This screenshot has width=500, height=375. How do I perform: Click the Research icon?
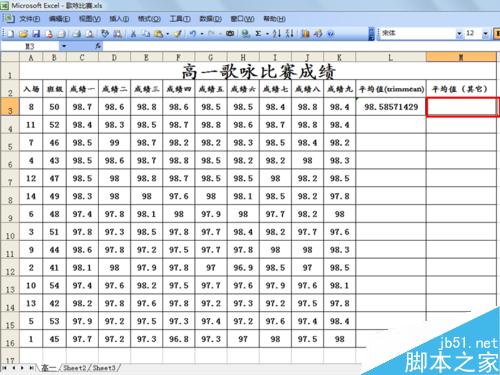point(117,34)
